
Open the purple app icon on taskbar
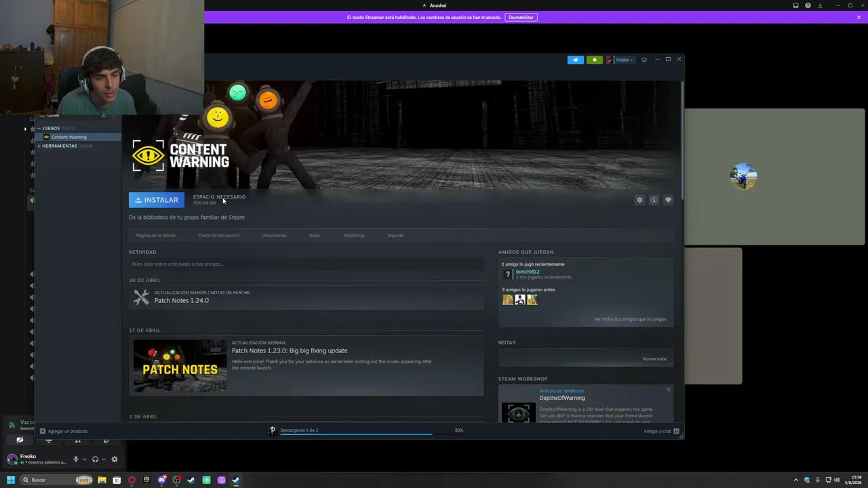coord(221,480)
